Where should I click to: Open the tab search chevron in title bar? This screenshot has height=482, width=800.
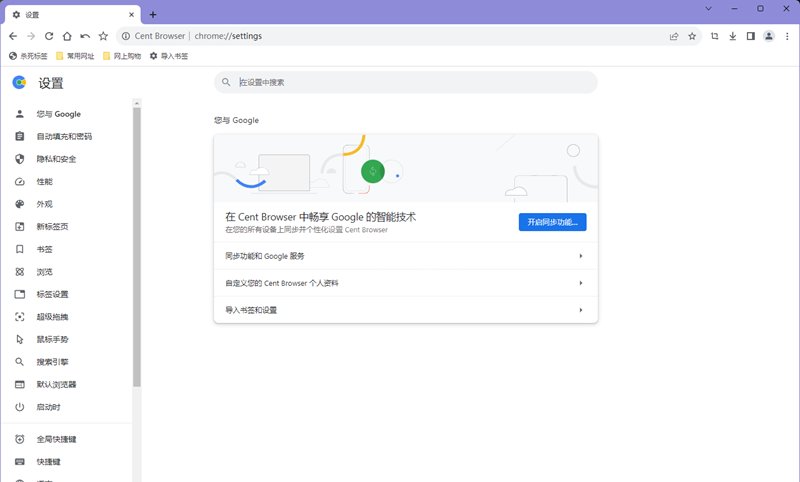click(709, 8)
